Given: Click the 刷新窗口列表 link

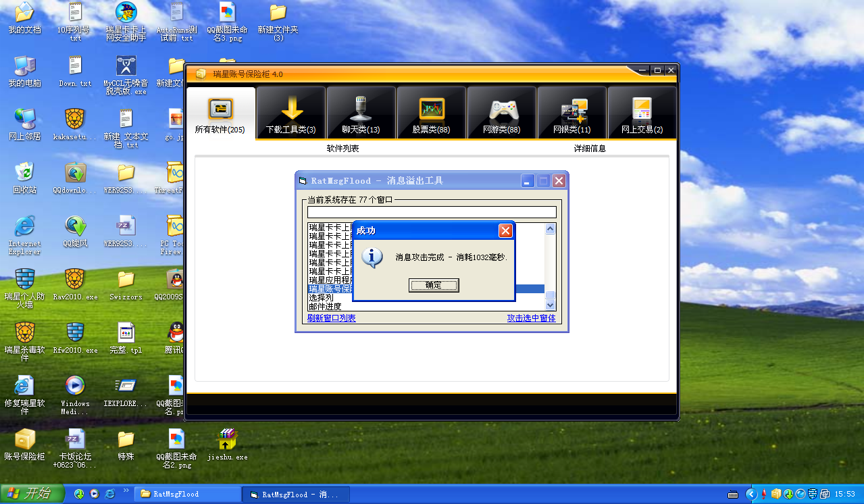Looking at the screenshot, I should pos(332,318).
